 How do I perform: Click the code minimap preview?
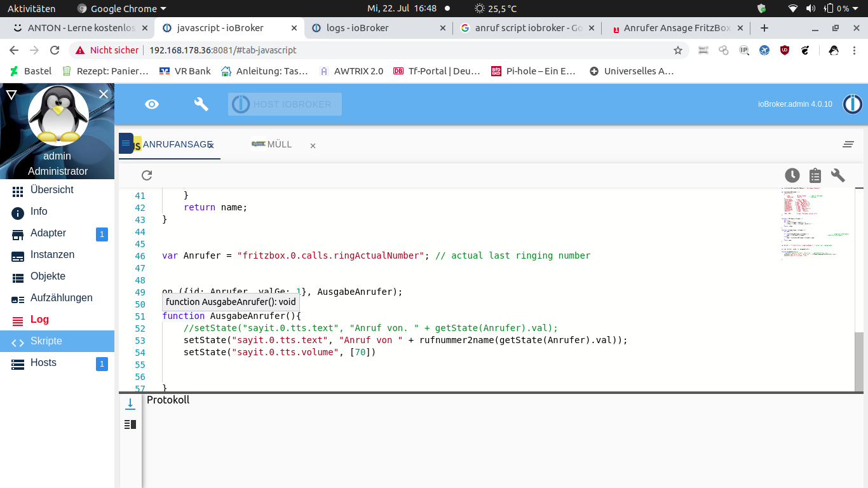pyautogui.click(x=817, y=224)
